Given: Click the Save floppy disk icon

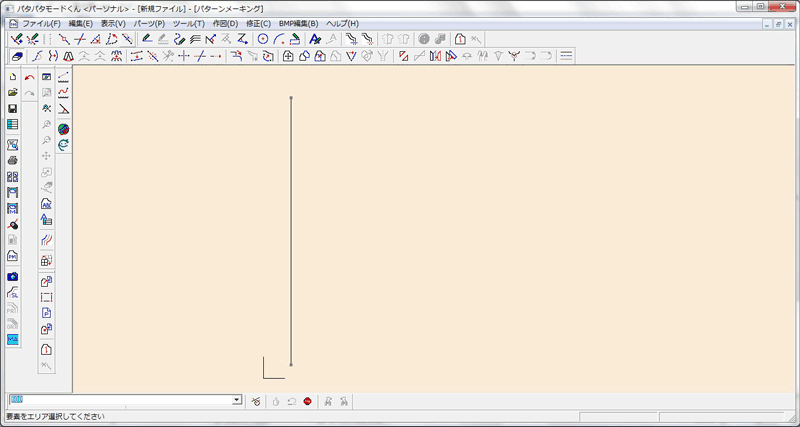Looking at the screenshot, I should (12, 108).
